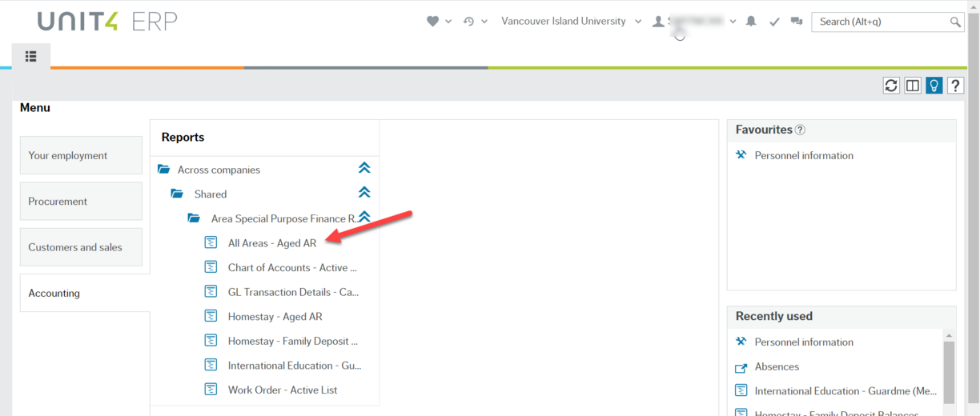The width and height of the screenshot is (980, 416).
Task: Click the Reports heading text
Action: click(x=183, y=138)
